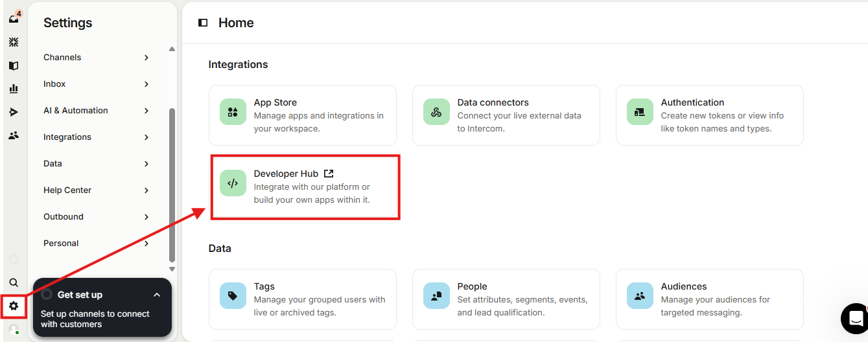
Task: Expand the Integrations chevron
Action: (147, 137)
